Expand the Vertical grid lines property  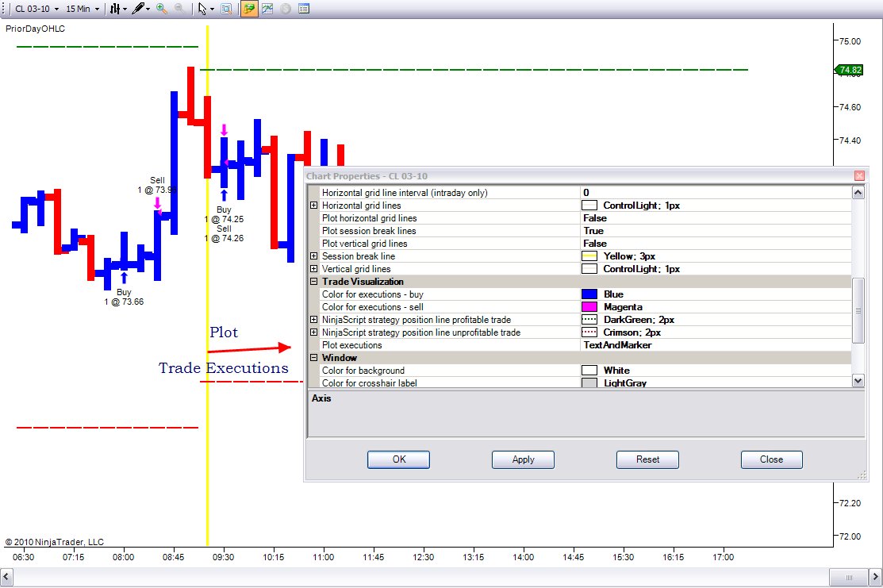(x=313, y=269)
